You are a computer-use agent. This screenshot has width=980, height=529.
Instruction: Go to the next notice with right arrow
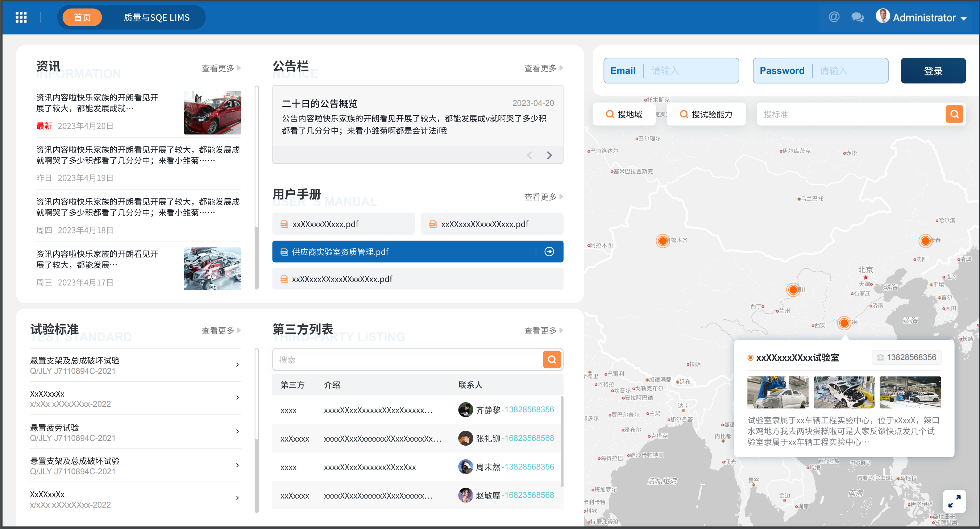coord(549,155)
